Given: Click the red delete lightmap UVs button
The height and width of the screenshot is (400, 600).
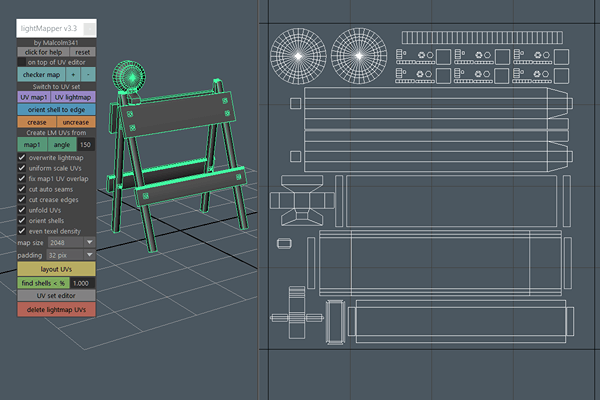Looking at the screenshot, I should click(56, 310).
